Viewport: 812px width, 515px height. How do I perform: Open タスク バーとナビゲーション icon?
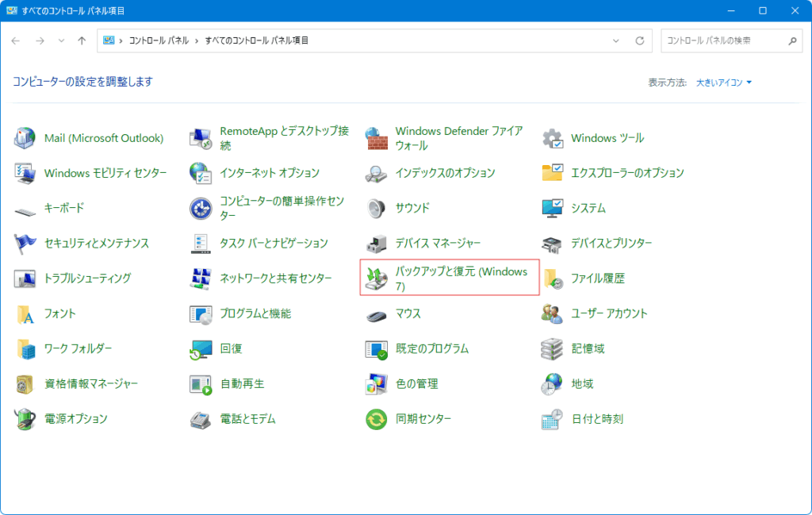(x=201, y=244)
